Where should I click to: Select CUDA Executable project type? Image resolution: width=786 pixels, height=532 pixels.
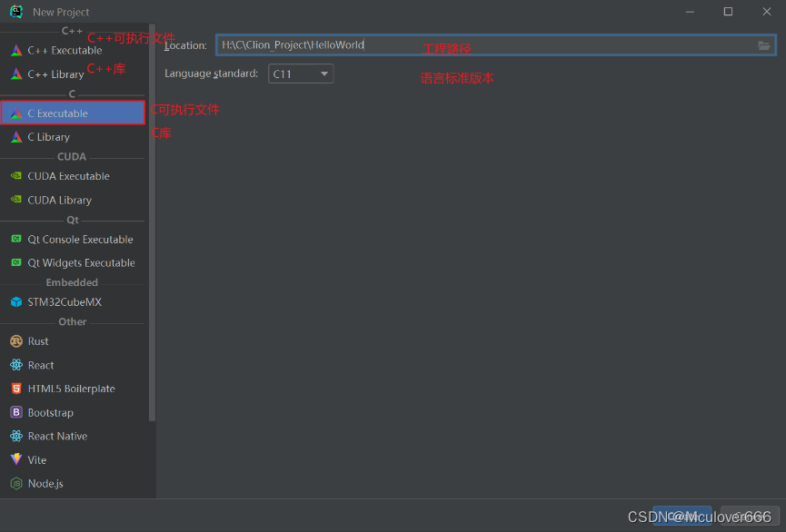click(x=73, y=176)
